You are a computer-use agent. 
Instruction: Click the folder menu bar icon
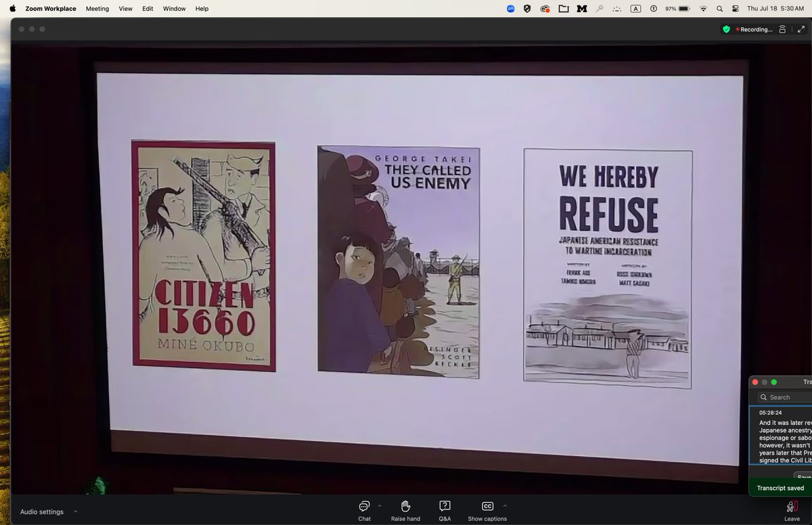tap(563, 9)
